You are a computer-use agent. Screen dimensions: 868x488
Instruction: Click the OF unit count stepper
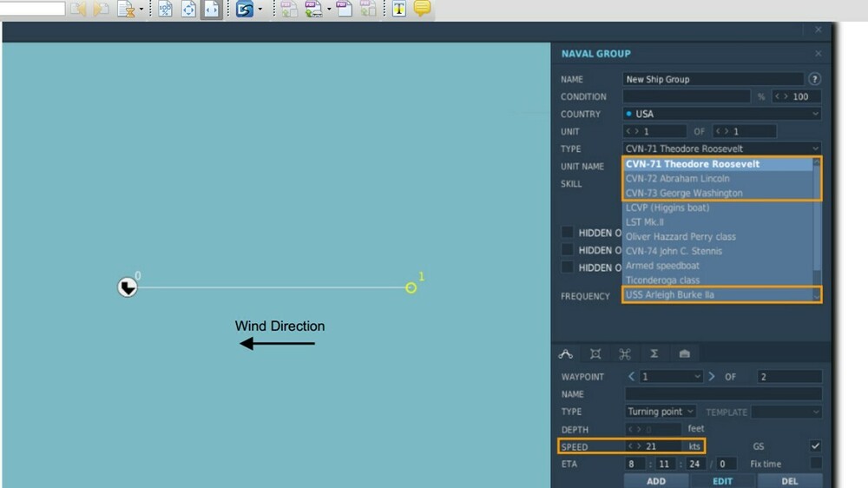(x=744, y=131)
